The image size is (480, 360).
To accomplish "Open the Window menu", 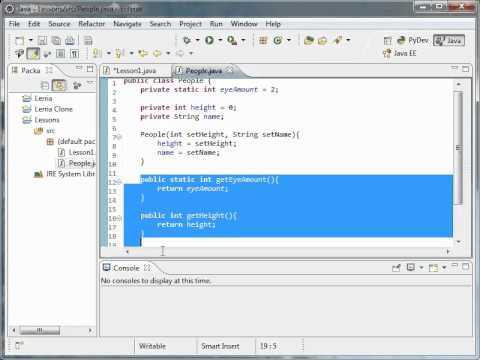I will 244,24.
